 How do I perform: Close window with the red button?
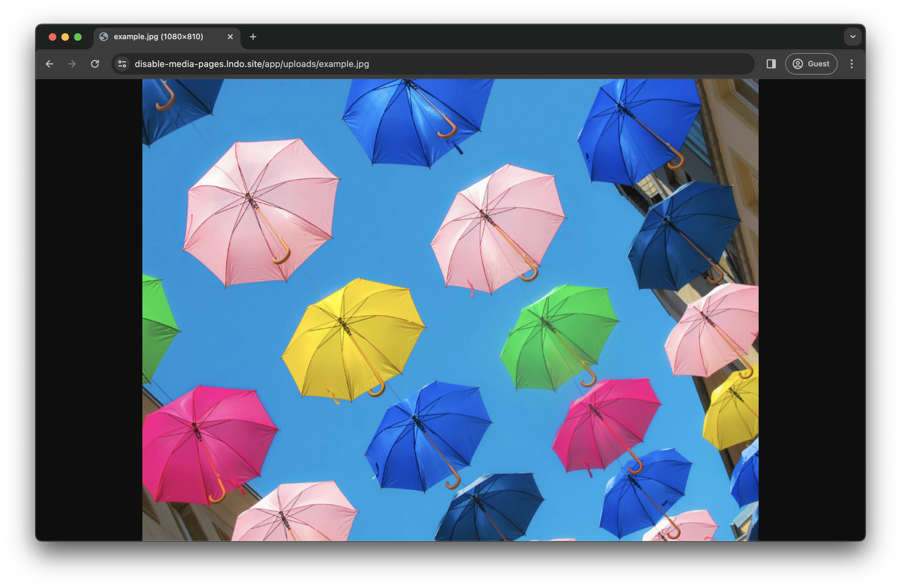tap(53, 37)
